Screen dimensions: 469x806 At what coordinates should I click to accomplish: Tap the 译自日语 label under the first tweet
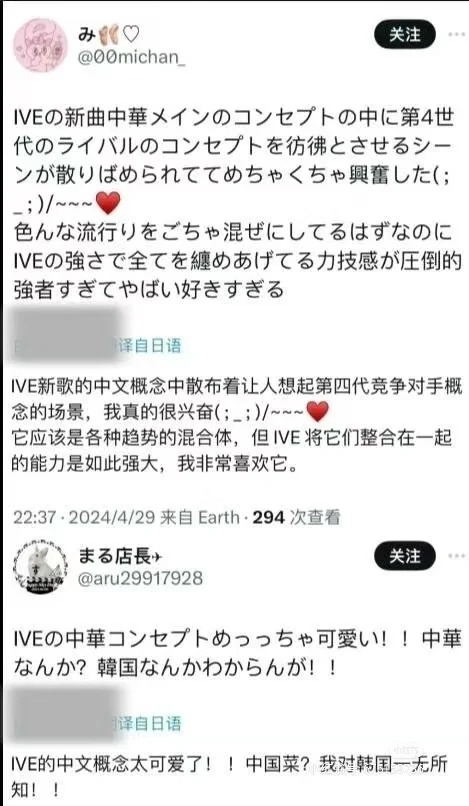[151, 345]
